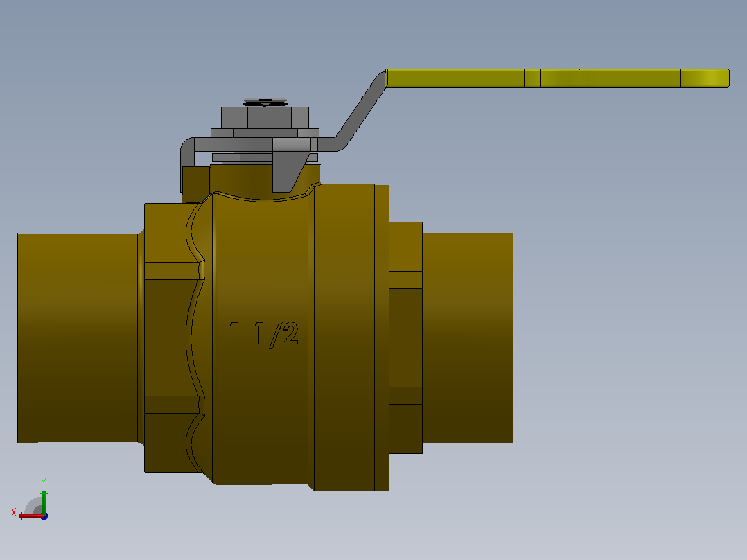Select the yellow handle grip of the valve
The image size is (747, 560).
click(557, 78)
